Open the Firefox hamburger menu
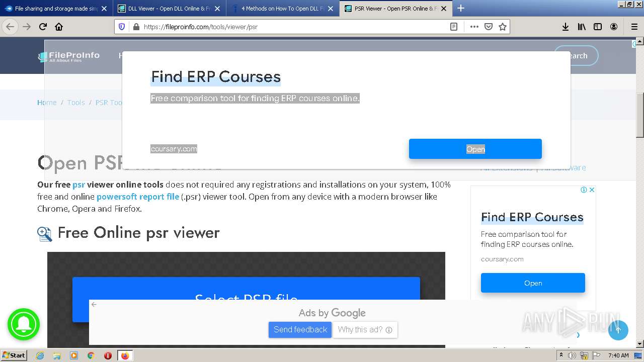Viewport: 644px width, 362px height. tap(634, 27)
